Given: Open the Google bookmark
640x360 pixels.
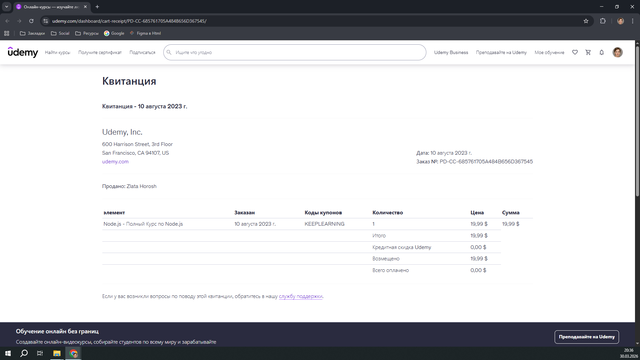Looking at the screenshot, I should click(114, 33).
